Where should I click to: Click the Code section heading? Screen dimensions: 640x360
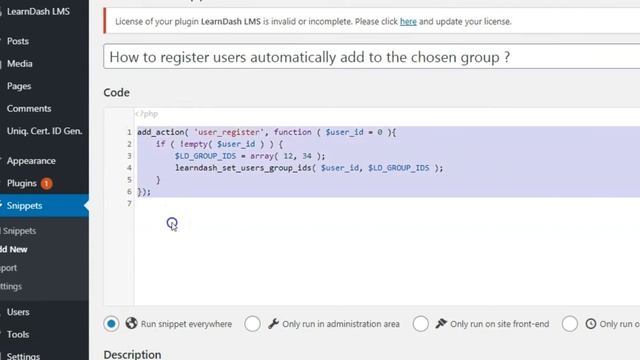click(x=117, y=93)
